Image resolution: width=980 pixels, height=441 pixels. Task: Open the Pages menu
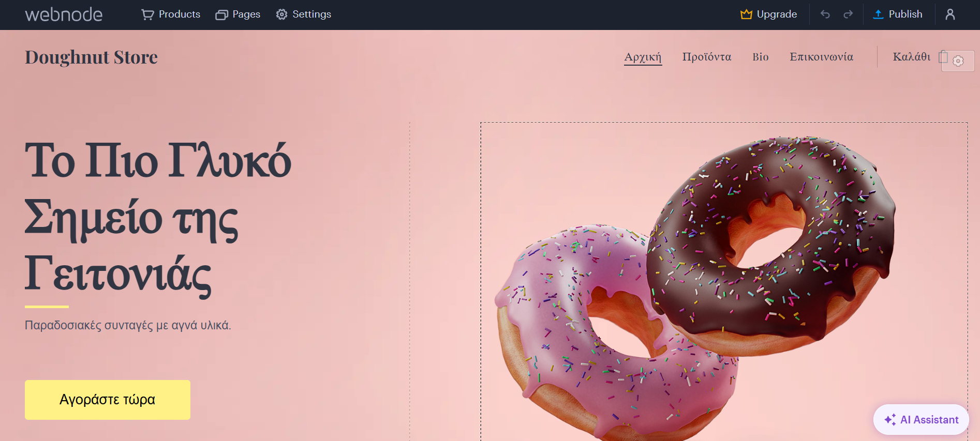[237, 14]
